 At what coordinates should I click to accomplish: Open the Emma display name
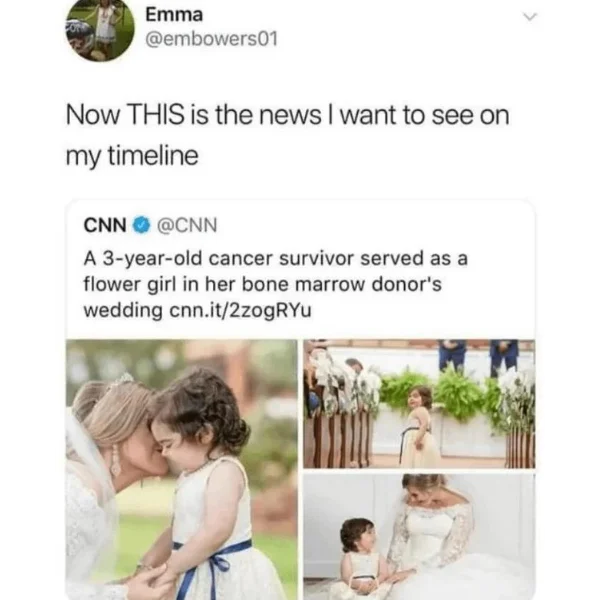pyautogui.click(x=174, y=15)
